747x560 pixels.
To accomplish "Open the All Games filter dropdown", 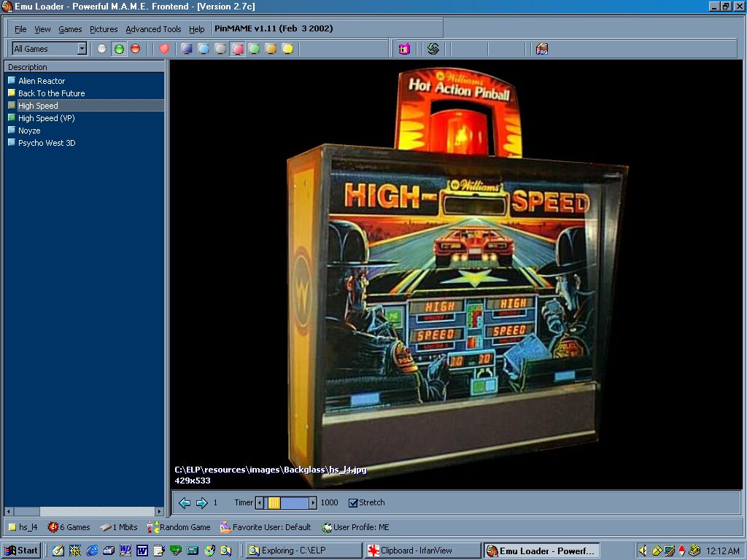I will [x=82, y=49].
